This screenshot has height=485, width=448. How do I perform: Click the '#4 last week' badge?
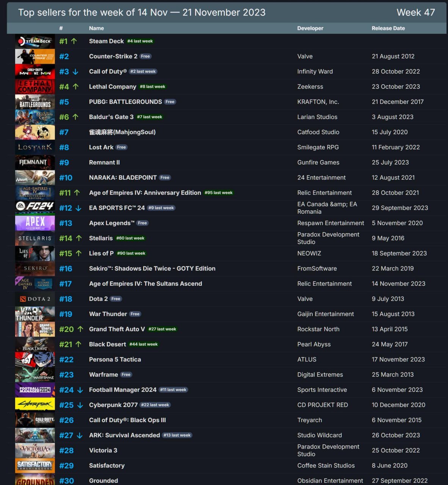[x=140, y=41]
